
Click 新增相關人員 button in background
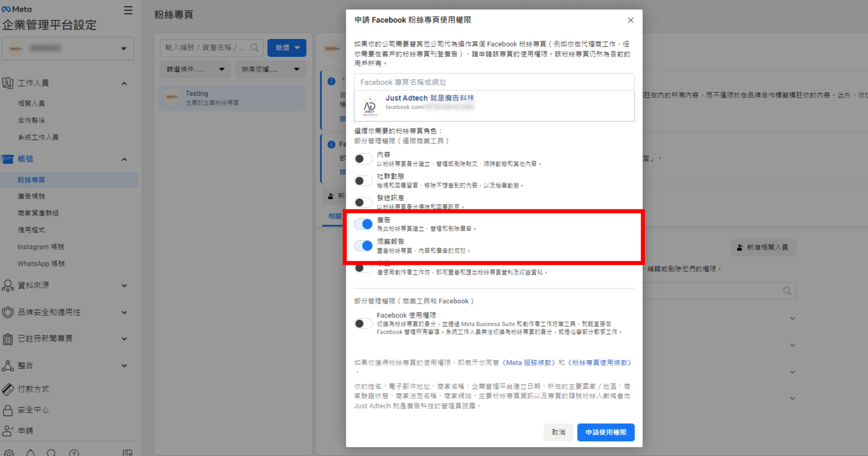pos(763,247)
